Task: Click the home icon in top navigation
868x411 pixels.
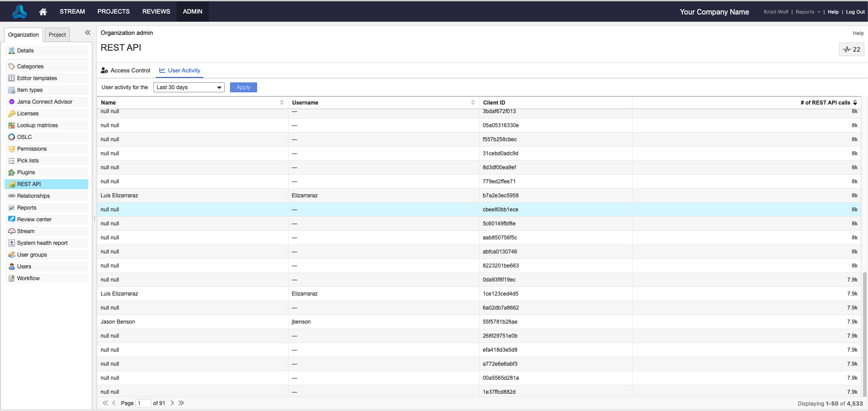Action: pos(43,12)
